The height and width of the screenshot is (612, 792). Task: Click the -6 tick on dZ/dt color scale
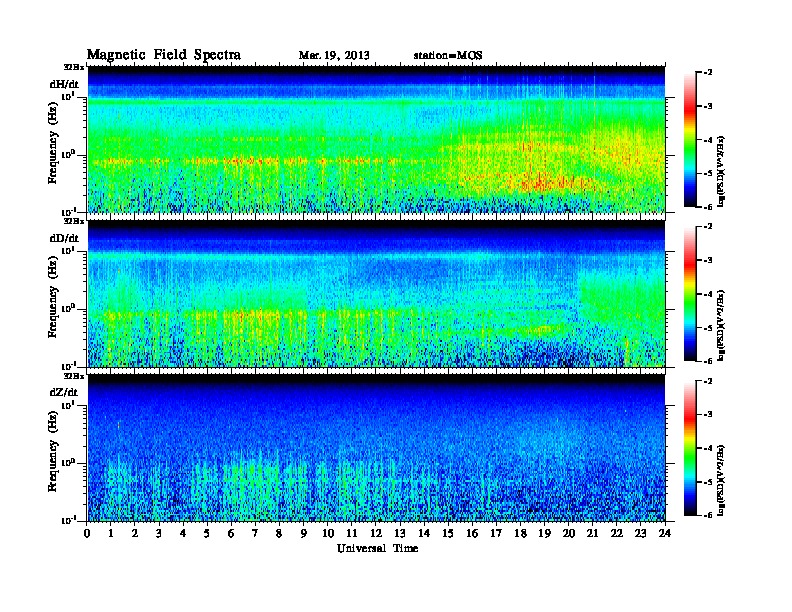(708, 516)
